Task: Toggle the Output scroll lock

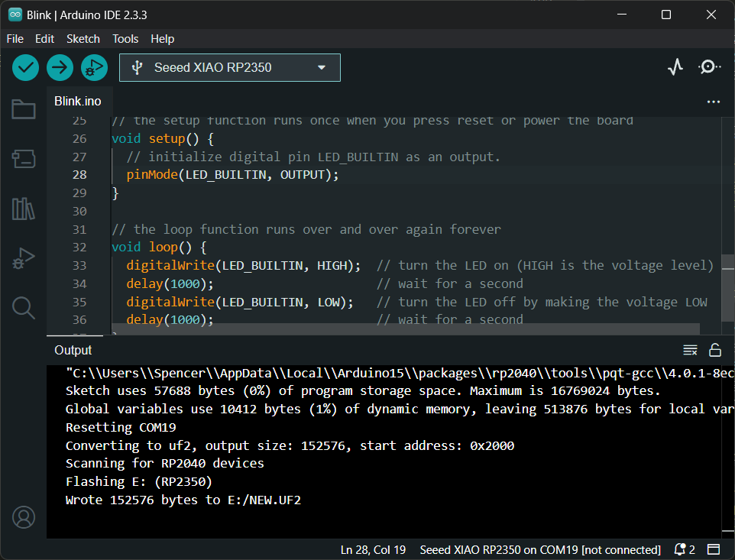Action: tap(715, 350)
